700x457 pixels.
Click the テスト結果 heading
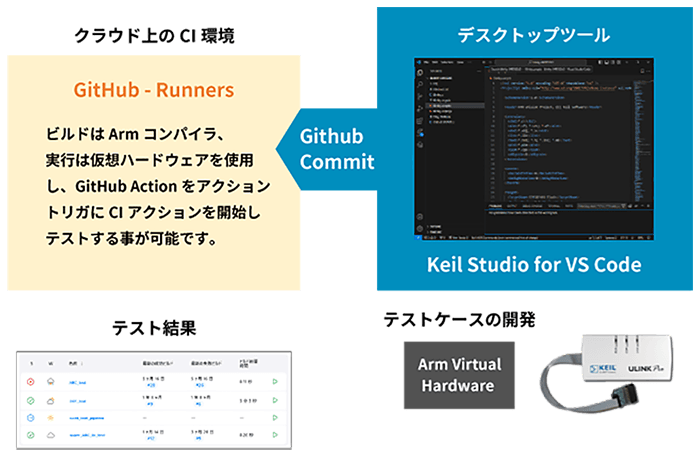(154, 328)
